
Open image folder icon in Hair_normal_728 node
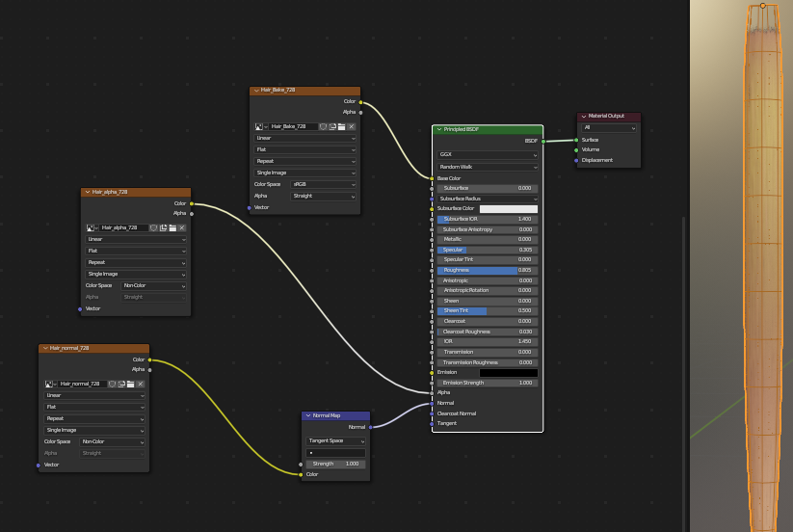point(130,384)
